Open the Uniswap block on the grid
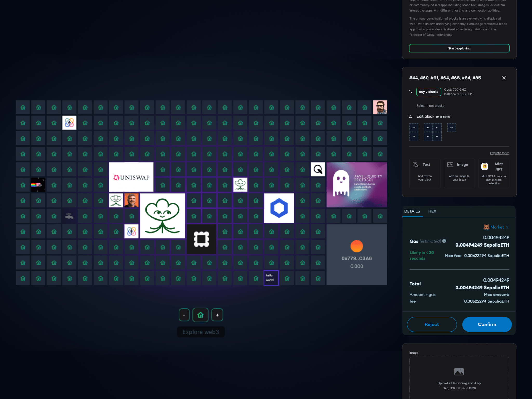This screenshot has height=399, width=532. click(131, 177)
